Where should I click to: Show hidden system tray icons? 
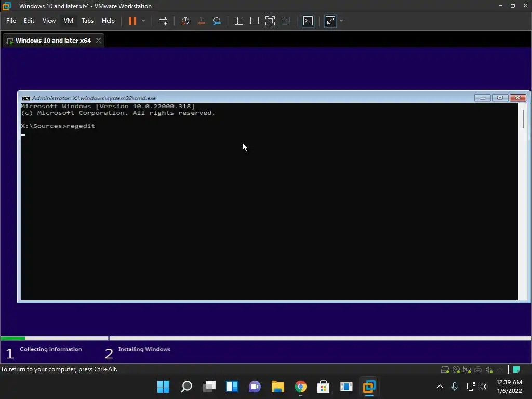point(440,387)
